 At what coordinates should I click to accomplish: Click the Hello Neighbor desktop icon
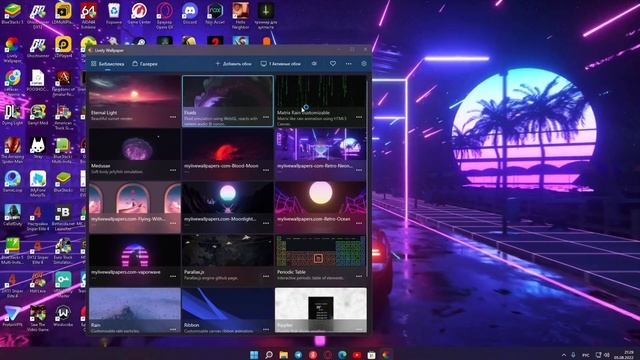(x=240, y=16)
